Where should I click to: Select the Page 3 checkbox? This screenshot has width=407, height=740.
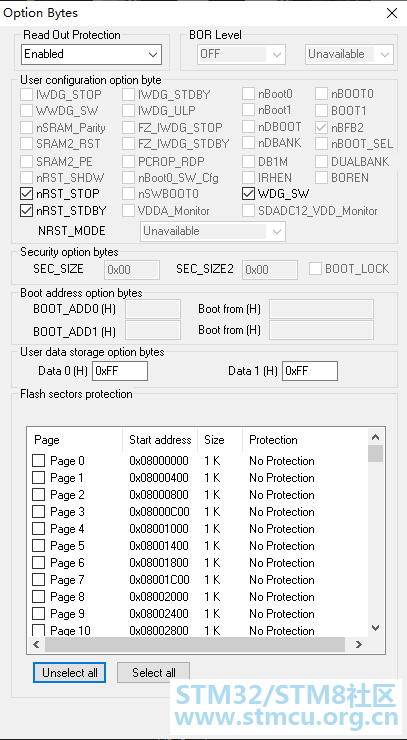pyautogui.click(x=38, y=512)
